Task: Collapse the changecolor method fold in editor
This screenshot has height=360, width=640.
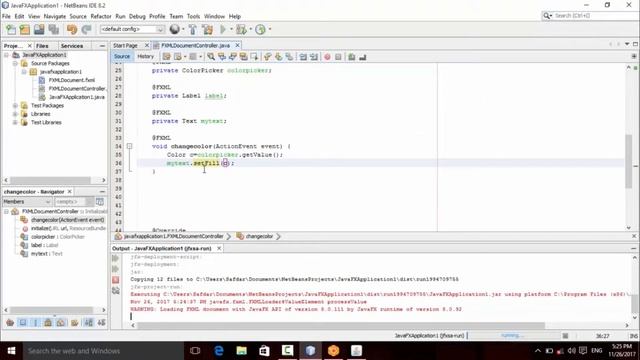Action: tap(129, 146)
